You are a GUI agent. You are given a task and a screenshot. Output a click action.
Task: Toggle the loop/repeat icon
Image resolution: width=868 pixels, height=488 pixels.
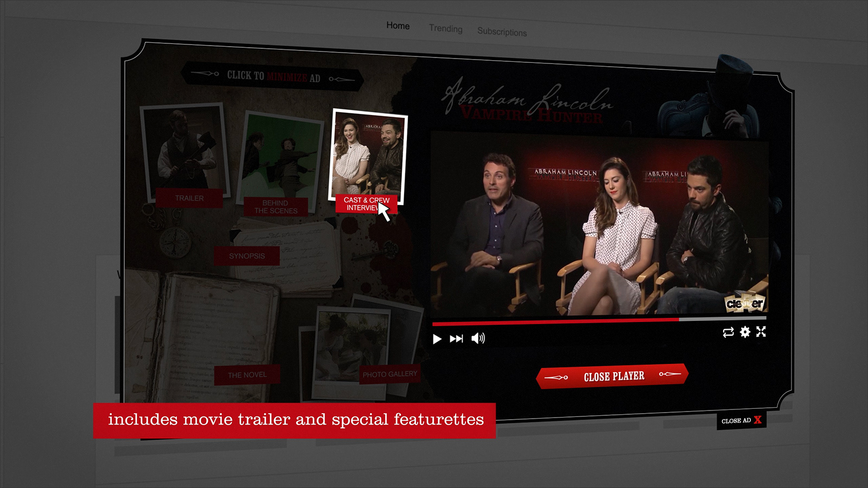coord(728,332)
